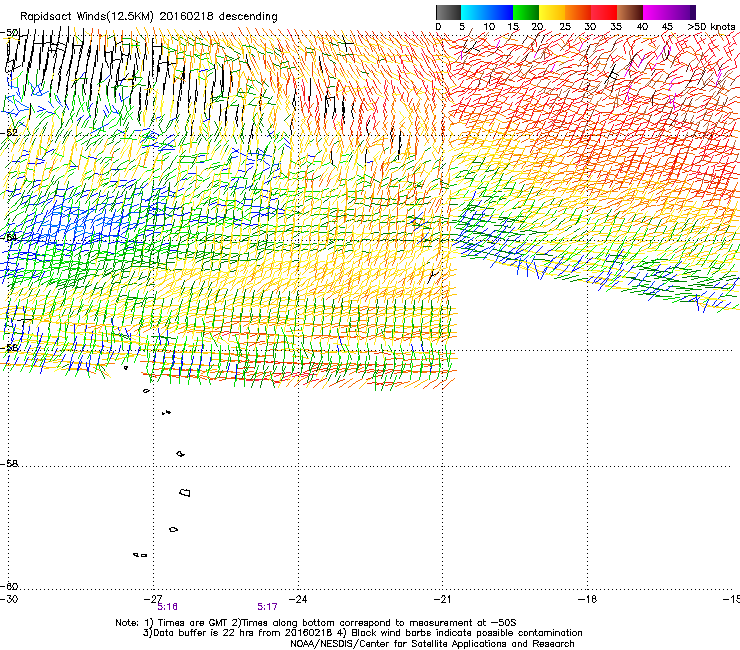The image size is (740, 650).
Task: Click the cyan 5-10 knots legend segment
Action: [474, 12]
